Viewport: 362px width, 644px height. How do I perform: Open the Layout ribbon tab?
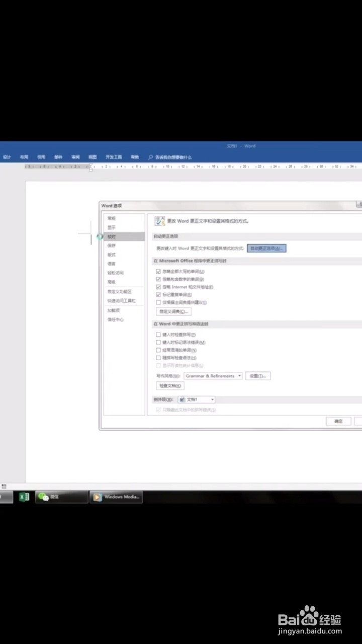[24, 157]
